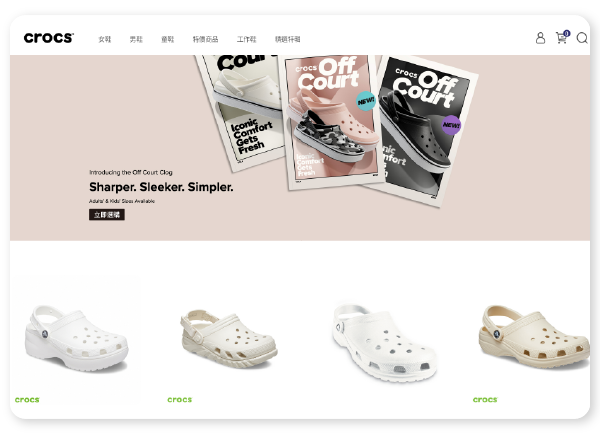Open the 男鞋 men's shoes menu

pos(136,39)
